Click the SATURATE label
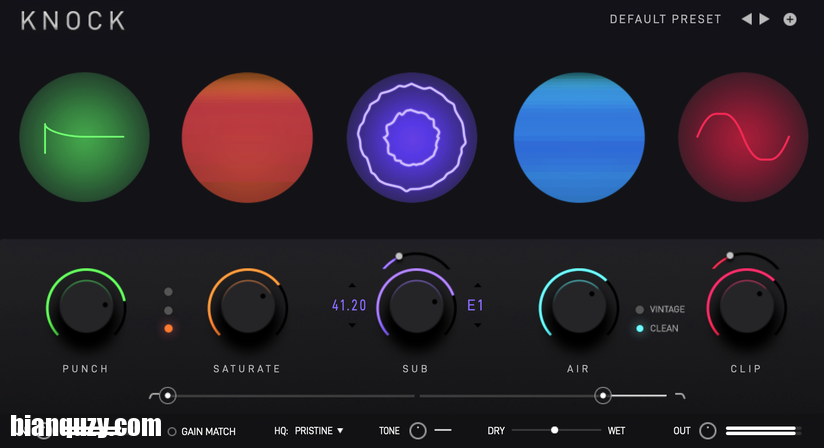 (247, 369)
